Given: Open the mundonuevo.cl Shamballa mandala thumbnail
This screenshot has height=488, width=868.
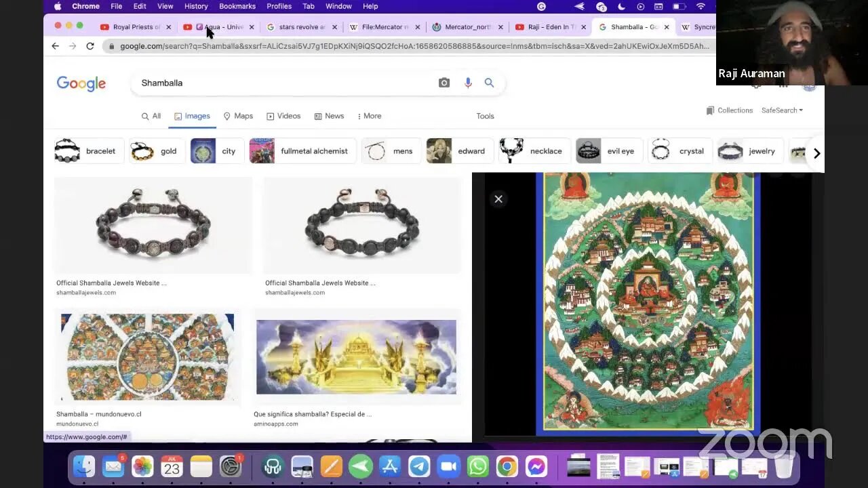Looking at the screenshot, I should [x=147, y=357].
